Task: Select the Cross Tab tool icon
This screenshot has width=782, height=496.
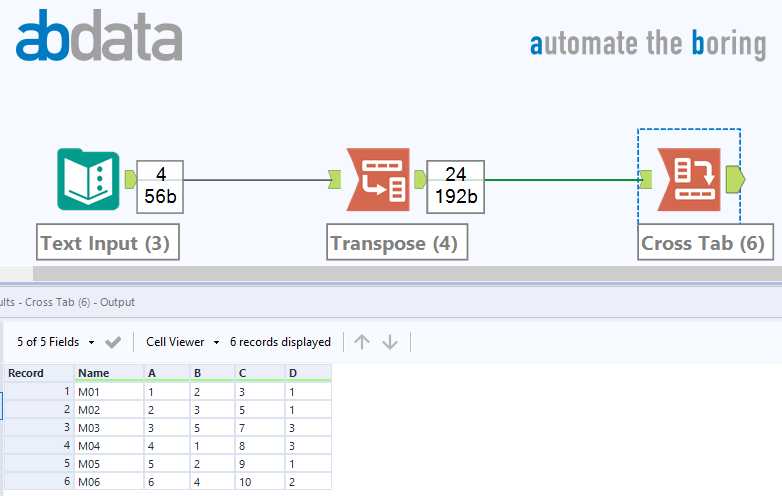Action: coord(689,179)
